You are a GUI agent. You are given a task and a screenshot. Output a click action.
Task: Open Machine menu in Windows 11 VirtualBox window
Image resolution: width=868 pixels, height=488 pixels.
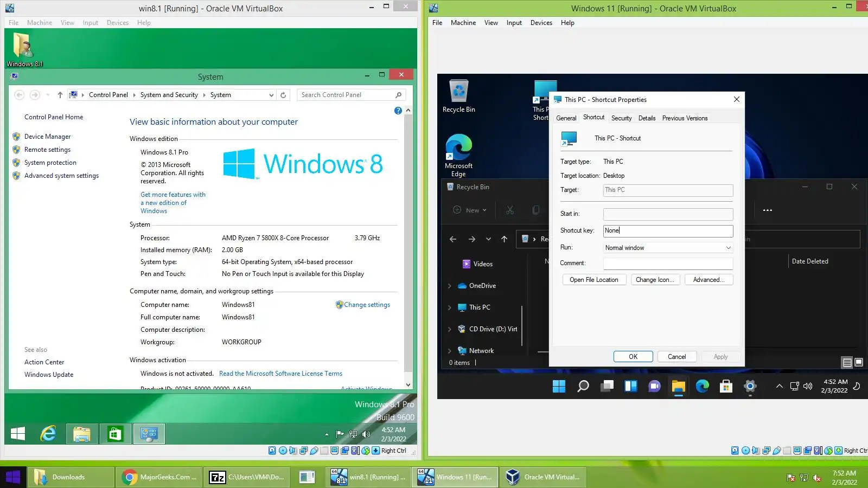pyautogui.click(x=463, y=23)
